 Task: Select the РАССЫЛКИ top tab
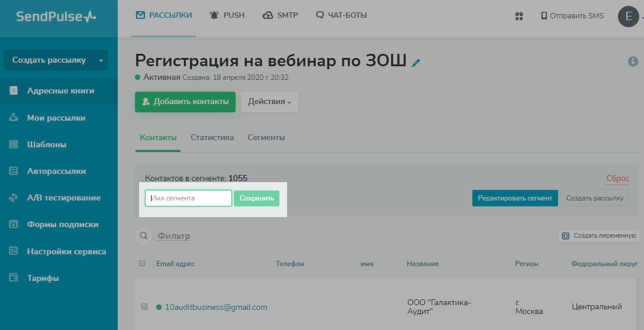click(x=163, y=15)
